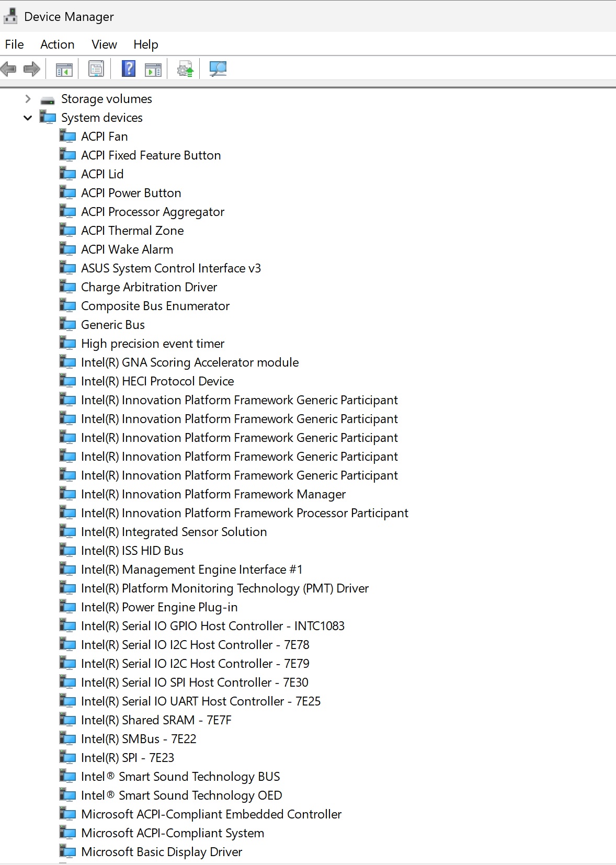Click icon next to High precision event timer
616x865 pixels.
coord(67,343)
